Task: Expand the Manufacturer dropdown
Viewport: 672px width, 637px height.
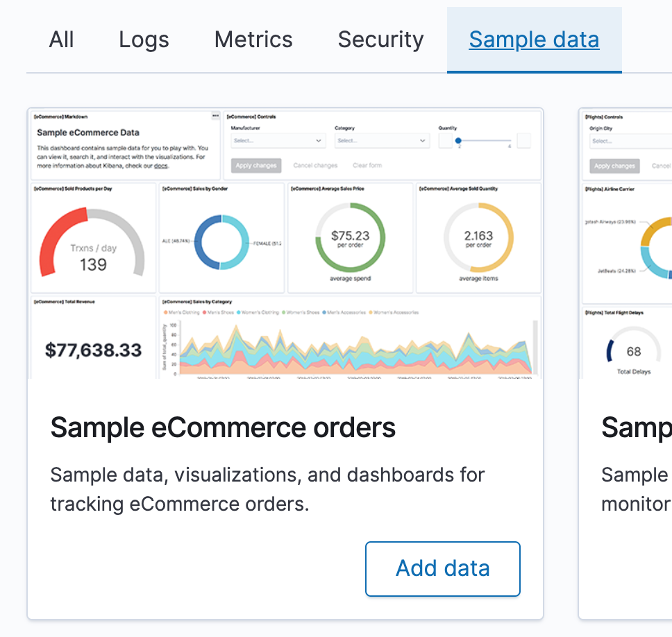Action: click(278, 141)
